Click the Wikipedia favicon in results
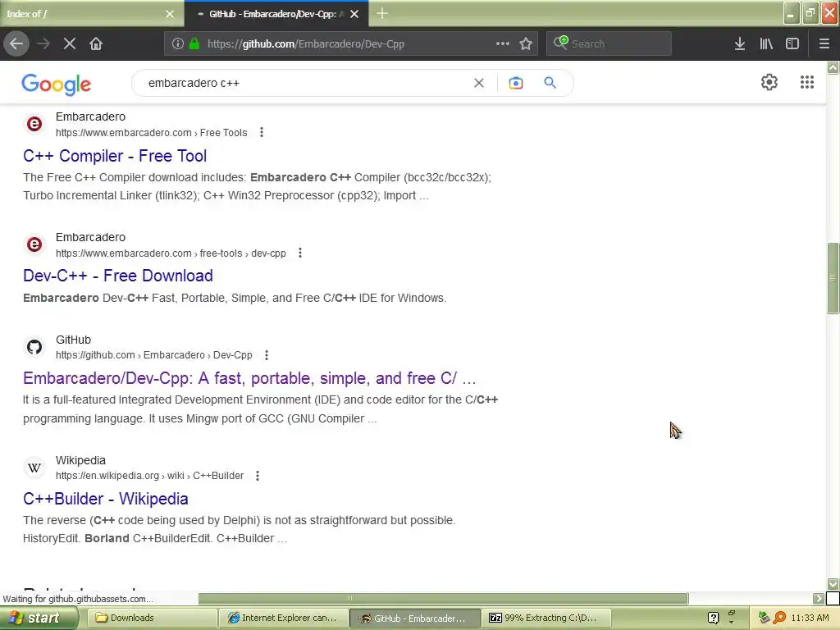 34,468
